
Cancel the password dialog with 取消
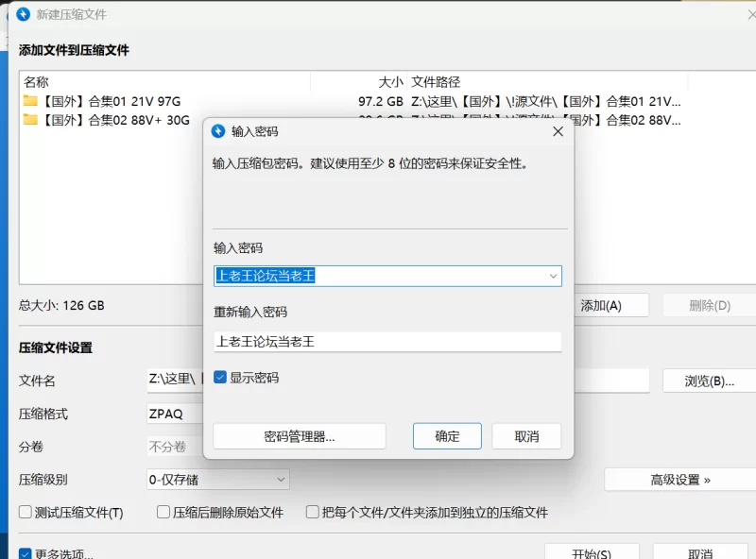pos(526,436)
